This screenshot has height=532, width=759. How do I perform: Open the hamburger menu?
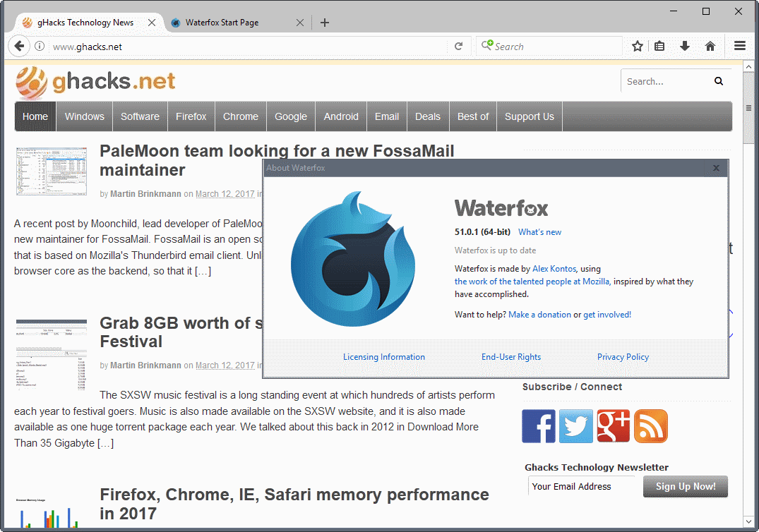point(740,46)
